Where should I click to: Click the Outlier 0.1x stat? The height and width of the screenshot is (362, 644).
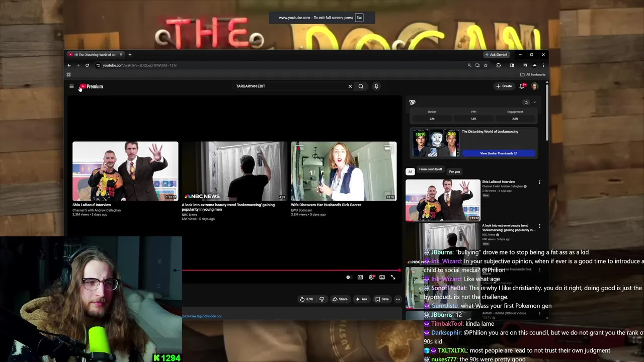coord(432,115)
